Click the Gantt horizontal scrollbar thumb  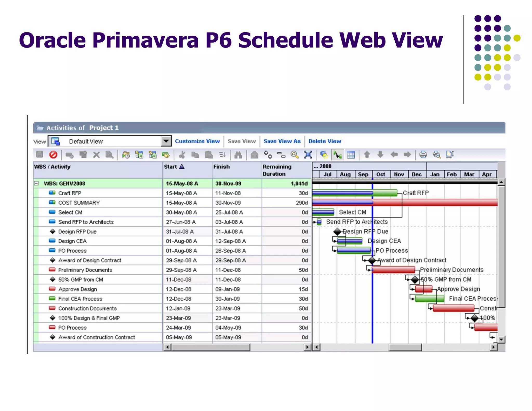coord(405,347)
